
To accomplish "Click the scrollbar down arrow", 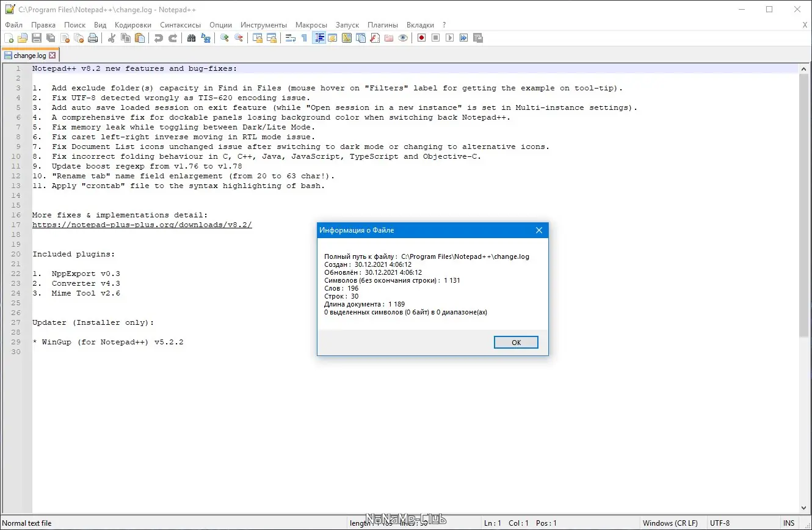I will click(803, 508).
